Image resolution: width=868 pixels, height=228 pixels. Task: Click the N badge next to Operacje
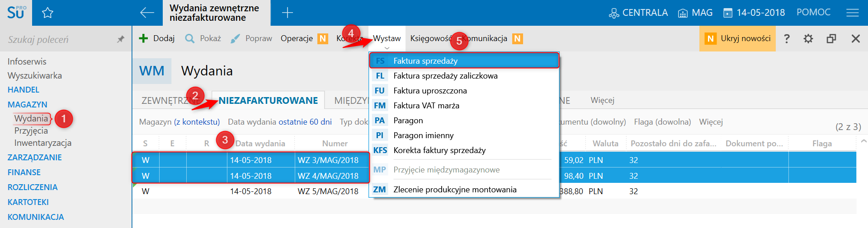click(323, 38)
